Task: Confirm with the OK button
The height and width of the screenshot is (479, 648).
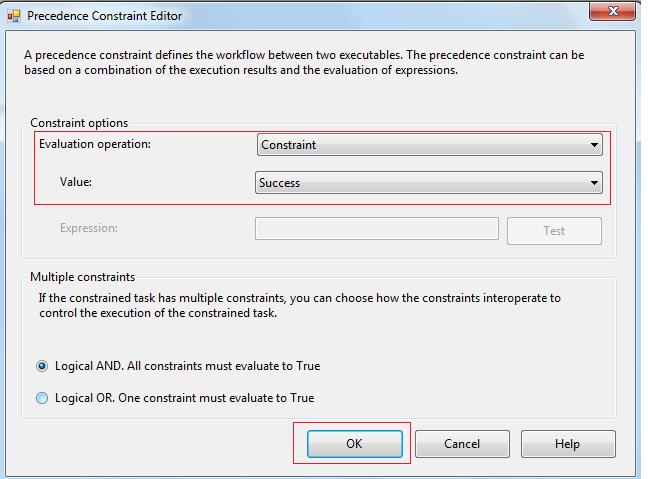Action: pos(354,444)
